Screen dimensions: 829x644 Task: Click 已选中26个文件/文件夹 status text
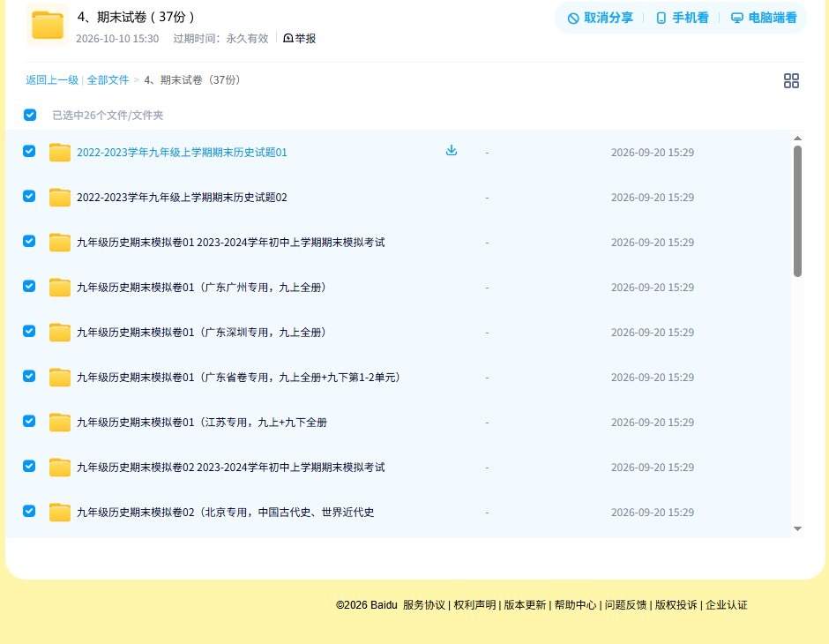[108, 116]
